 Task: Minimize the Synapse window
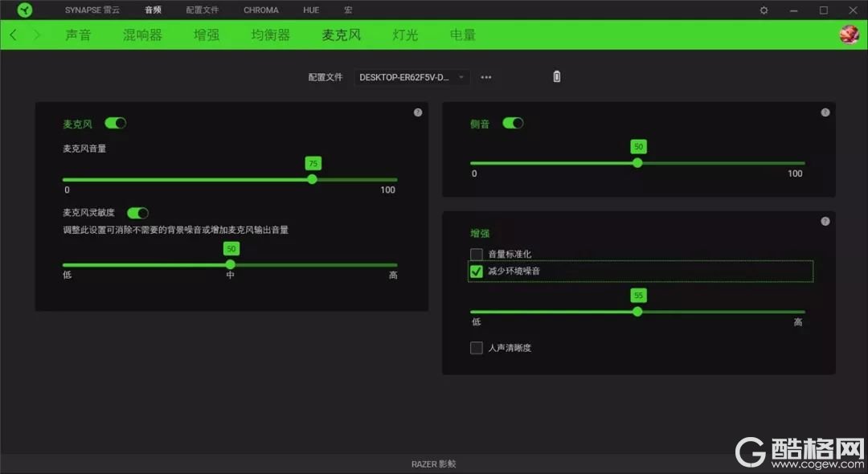[x=794, y=10]
